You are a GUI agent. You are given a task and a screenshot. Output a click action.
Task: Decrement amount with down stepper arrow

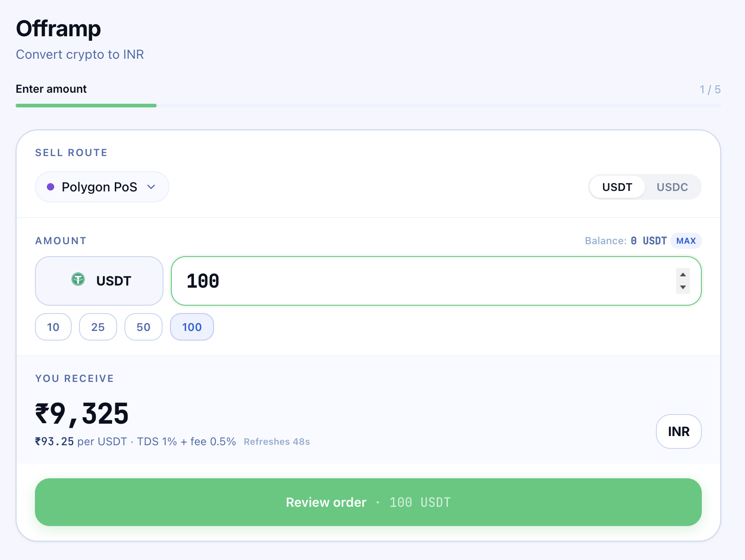[683, 287]
